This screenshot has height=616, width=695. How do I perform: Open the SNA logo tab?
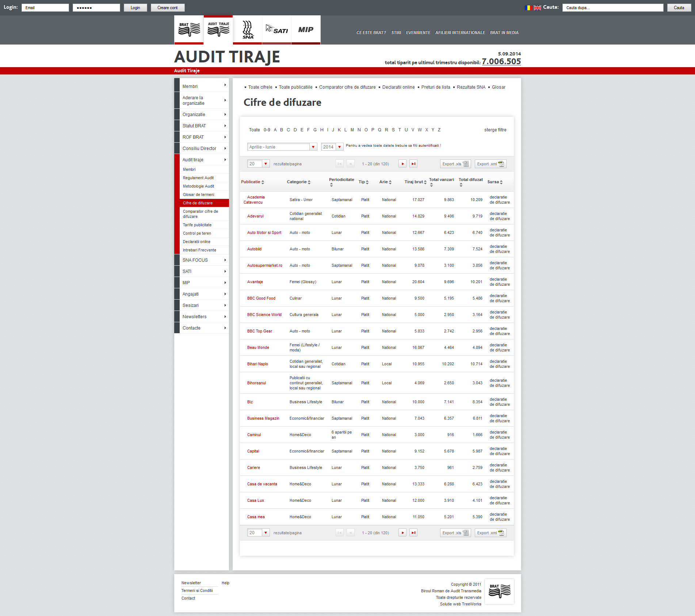[247, 30]
